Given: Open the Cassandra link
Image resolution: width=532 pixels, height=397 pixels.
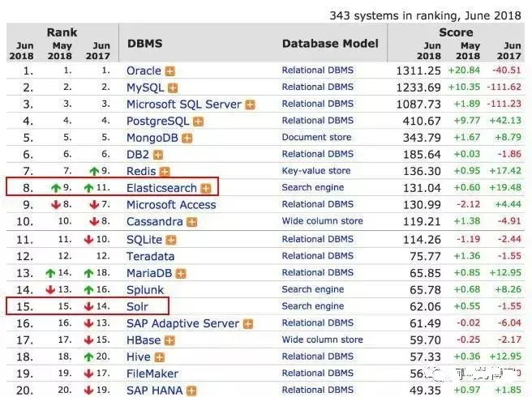Looking at the screenshot, I should click(155, 222).
